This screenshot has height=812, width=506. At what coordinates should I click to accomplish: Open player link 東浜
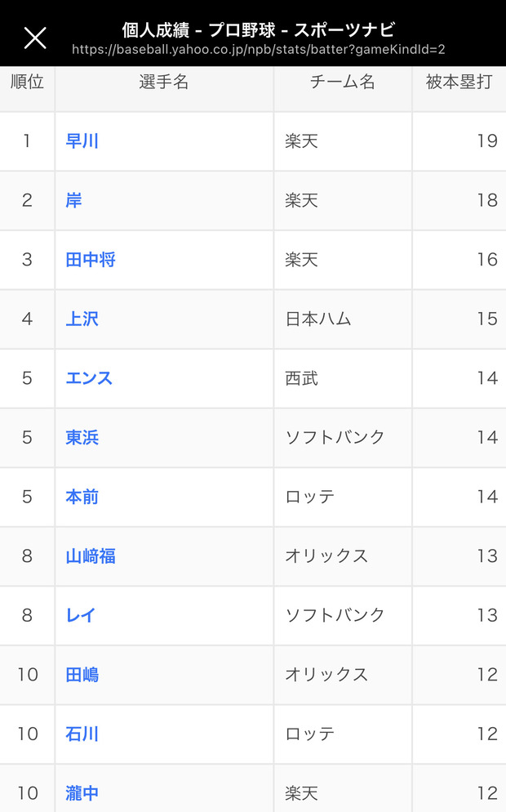click(x=82, y=438)
